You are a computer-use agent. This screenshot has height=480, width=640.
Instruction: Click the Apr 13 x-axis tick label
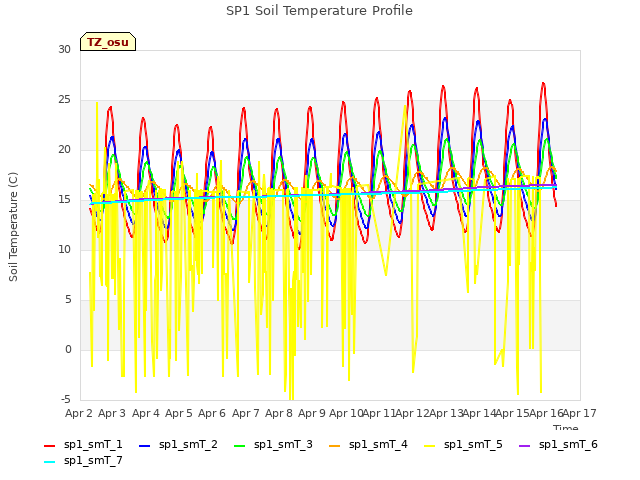pyautogui.click(x=446, y=413)
